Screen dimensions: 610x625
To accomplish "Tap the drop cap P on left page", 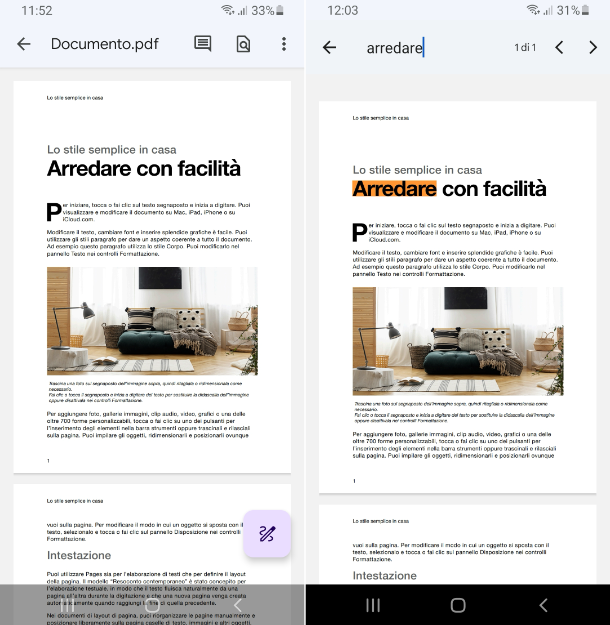I will tap(54, 212).
